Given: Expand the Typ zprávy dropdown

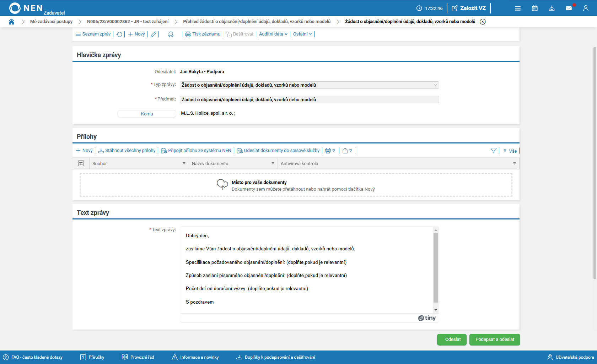Looking at the screenshot, I should 435,85.
